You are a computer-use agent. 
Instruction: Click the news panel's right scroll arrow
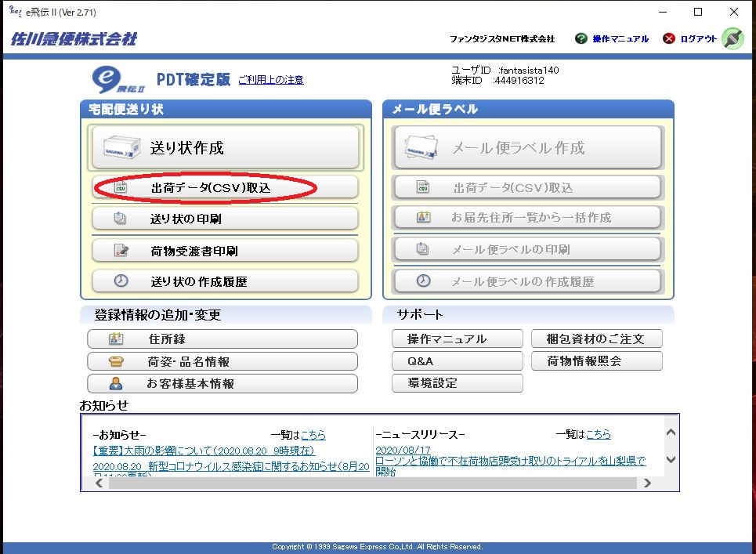[647, 483]
